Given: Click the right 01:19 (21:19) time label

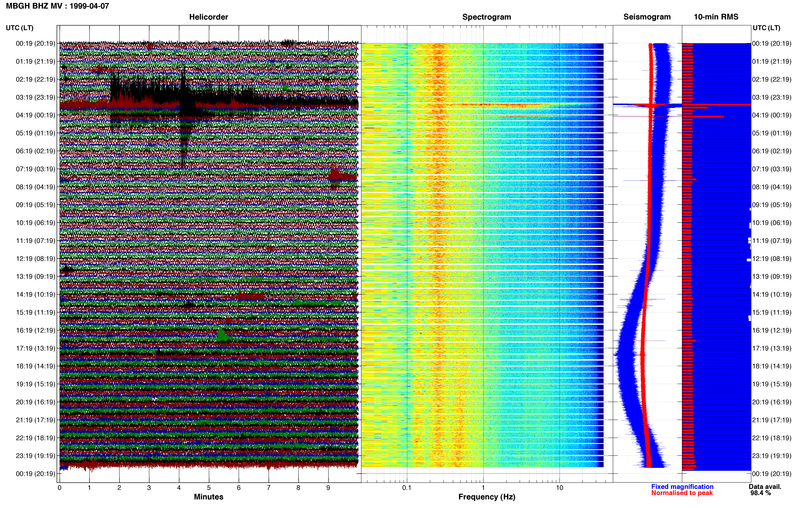Looking at the screenshot, I should (771, 61).
